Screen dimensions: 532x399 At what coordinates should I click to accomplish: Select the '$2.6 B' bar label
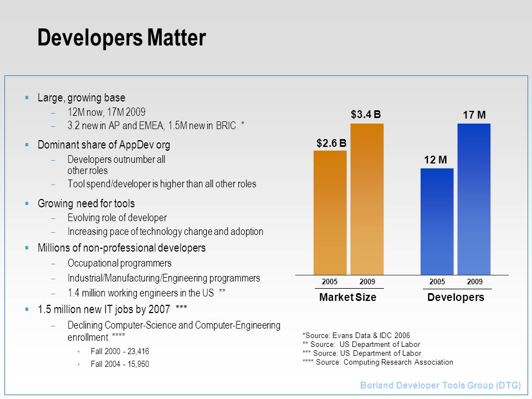tap(331, 143)
